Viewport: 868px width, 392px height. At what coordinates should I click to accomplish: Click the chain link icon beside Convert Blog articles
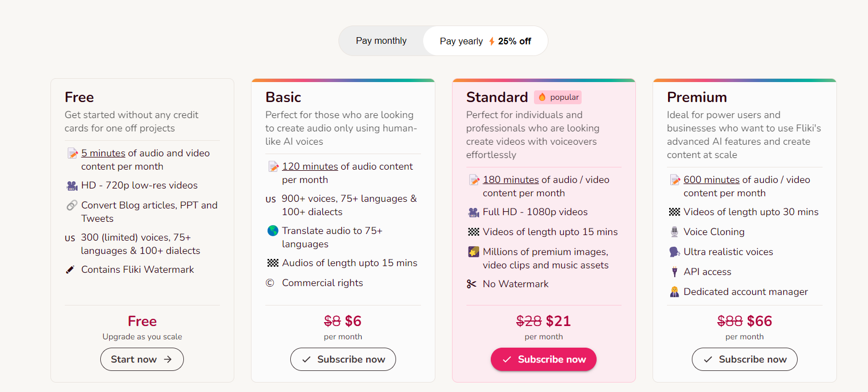(x=71, y=206)
